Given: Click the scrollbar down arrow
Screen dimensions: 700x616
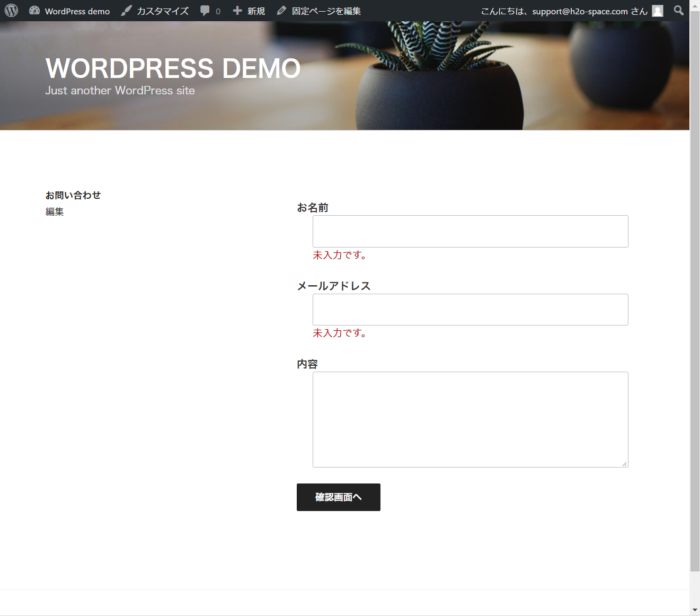Looking at the screenshot, I should click(695, 610).
